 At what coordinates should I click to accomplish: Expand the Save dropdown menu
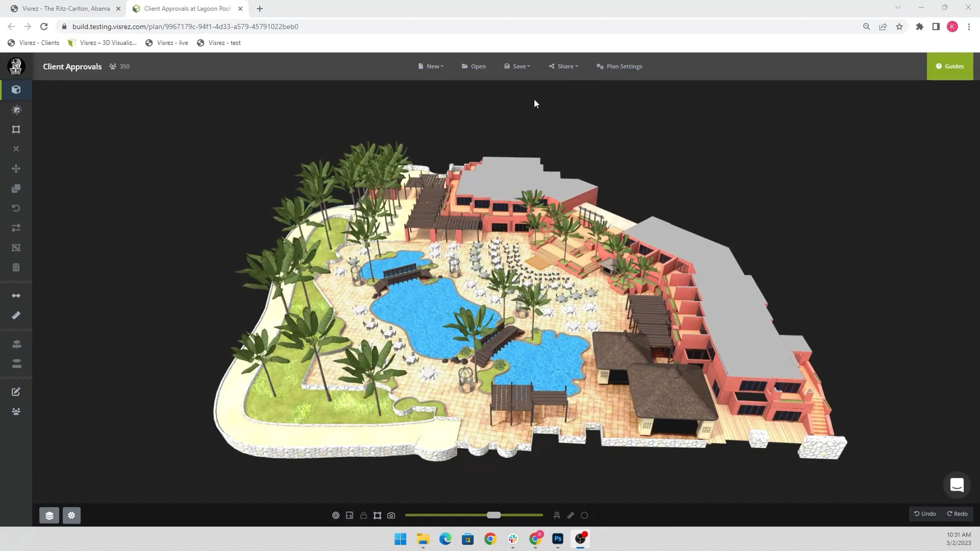pyautogui.click(x=517, y=66)
